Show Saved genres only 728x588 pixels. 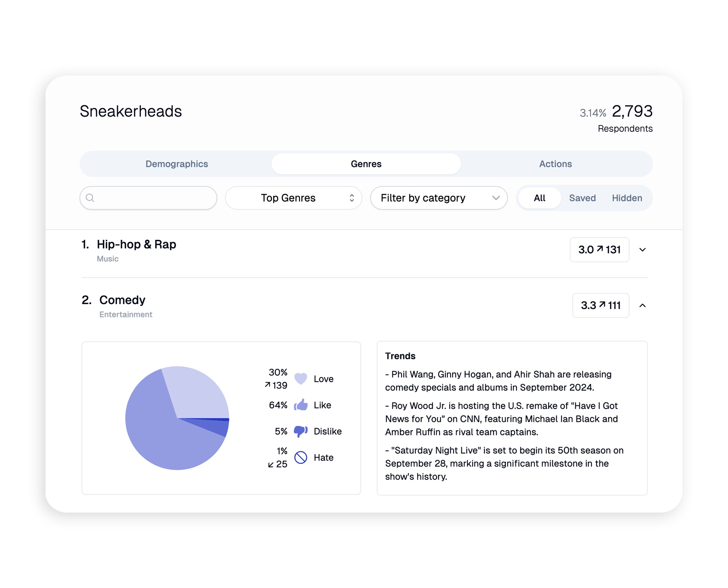[582, 198]
